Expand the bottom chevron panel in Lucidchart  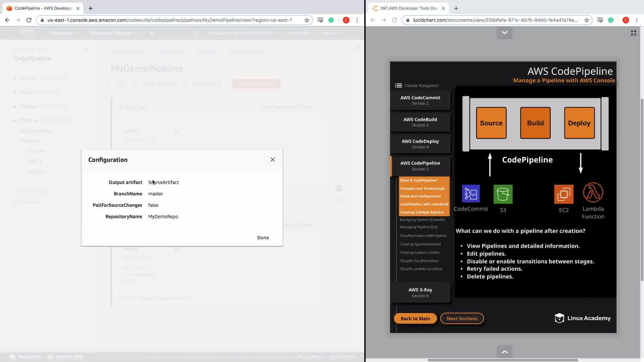(x=504, y=352)
